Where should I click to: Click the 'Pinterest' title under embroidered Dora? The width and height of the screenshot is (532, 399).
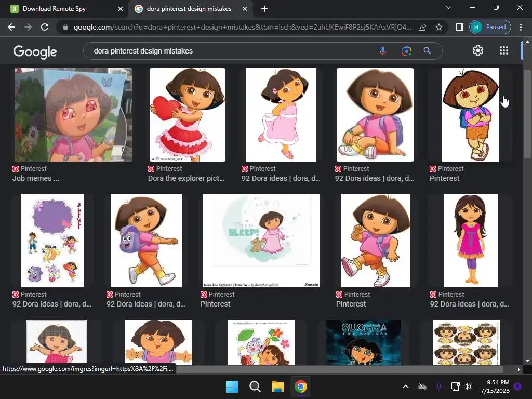445,178
